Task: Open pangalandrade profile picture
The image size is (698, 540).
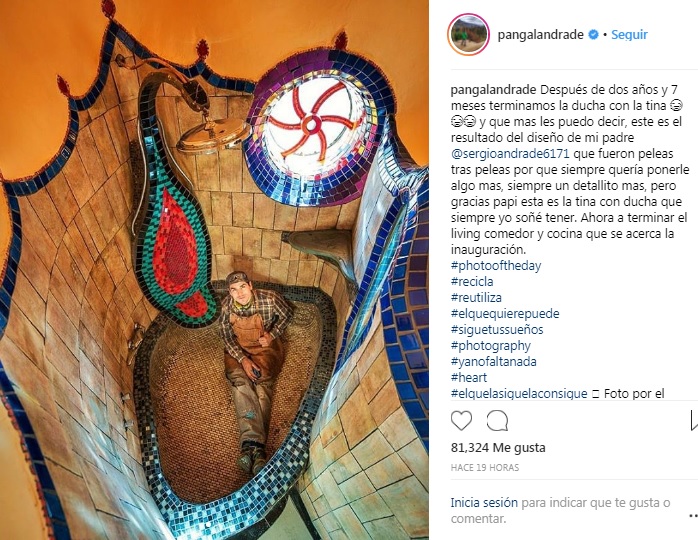Action: pos(468,34)
